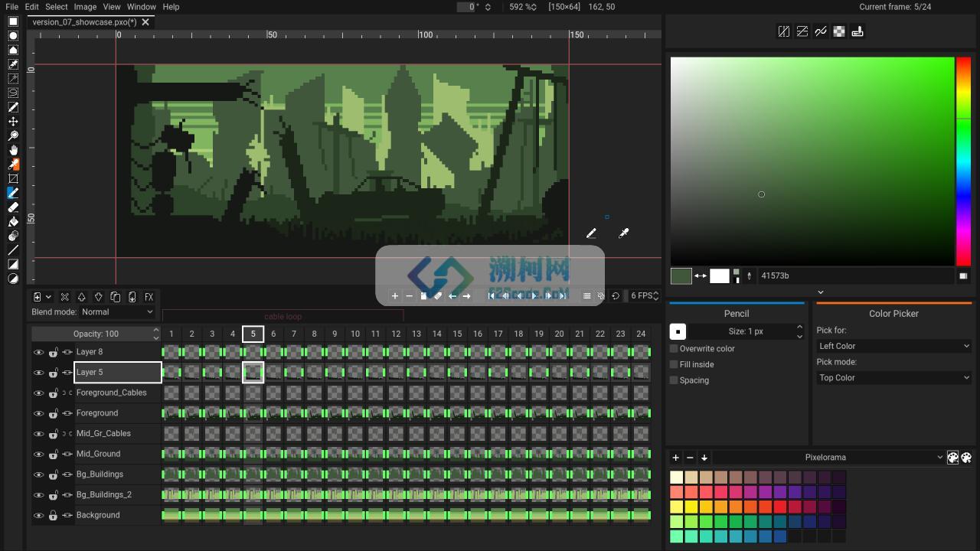This screenshot has width=980, height=551.
Task: Open the Edit menu
Action: click(31, 7)
